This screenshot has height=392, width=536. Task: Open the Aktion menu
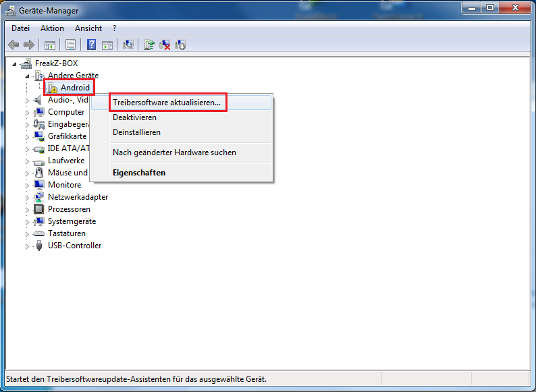(x=52, y=28)
